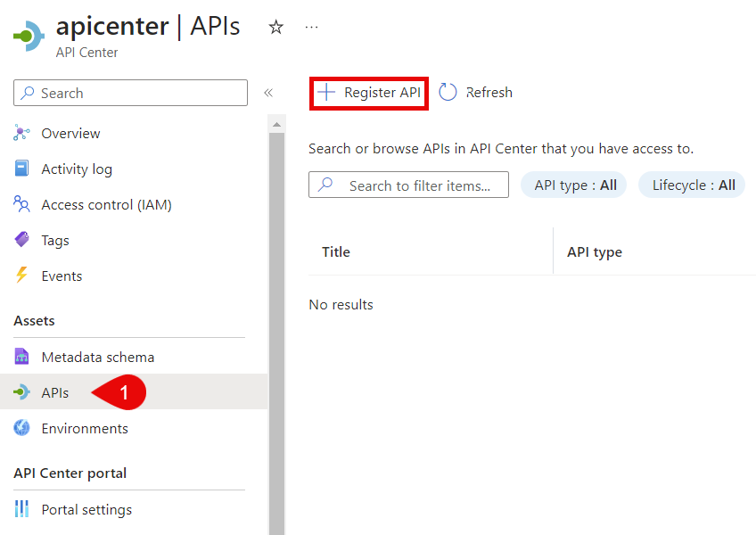This screenshot has width=756, height=535.
Task: Click the apicenter resource logo icon
Action: click(x=29, y=36)
